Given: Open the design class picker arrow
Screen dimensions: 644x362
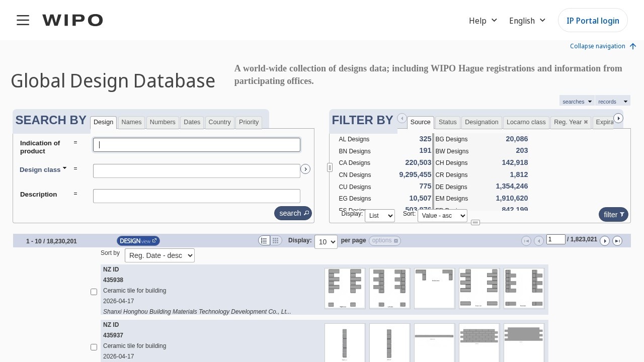Looking at the screenshot, I should [305, 169].
